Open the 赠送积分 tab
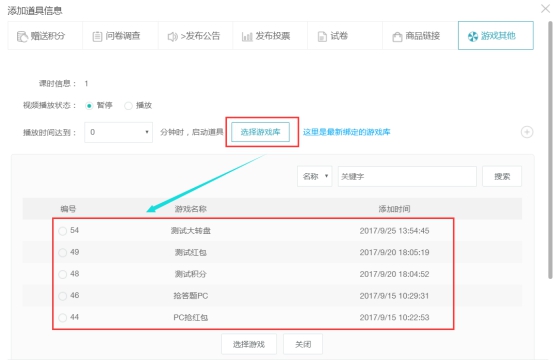The height and width of the screenshot is (360, 554). pos(45,36)
